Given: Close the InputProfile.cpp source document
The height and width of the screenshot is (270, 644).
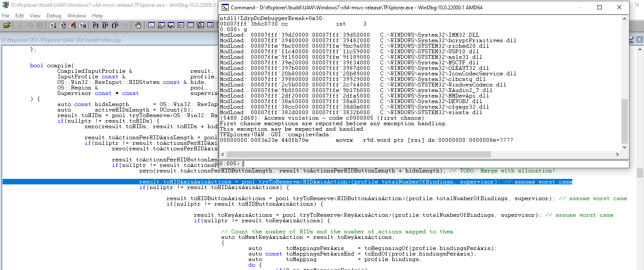Looking at the screenshot, I should [640, 40].
